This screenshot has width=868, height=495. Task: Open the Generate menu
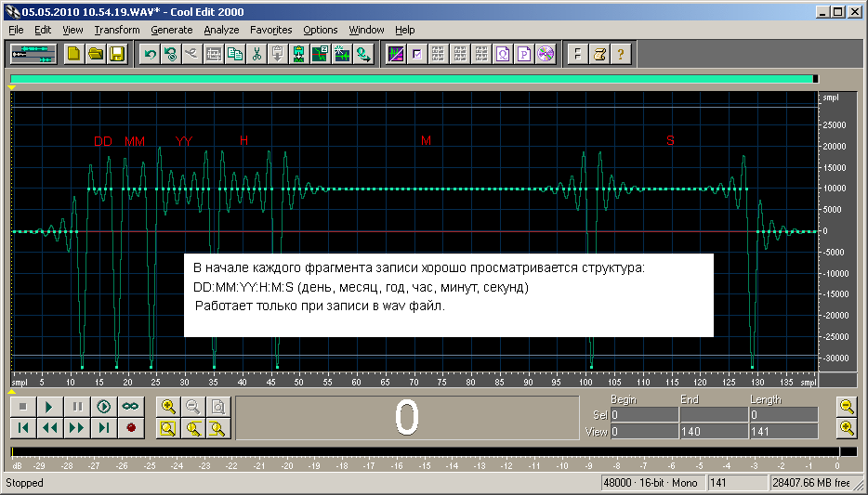[x=172, y=30]
